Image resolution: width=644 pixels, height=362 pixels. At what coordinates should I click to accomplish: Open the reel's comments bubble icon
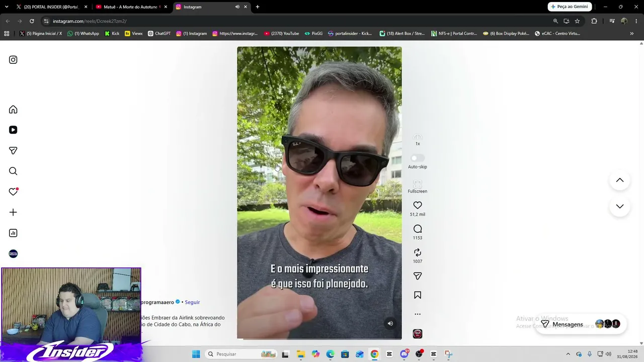[x=418, y=229]
